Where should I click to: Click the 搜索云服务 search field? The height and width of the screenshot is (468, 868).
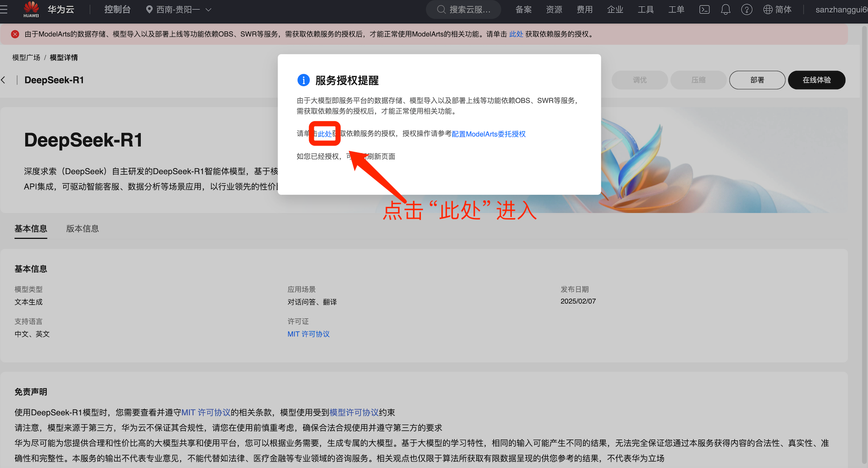(x=463, y=10)
